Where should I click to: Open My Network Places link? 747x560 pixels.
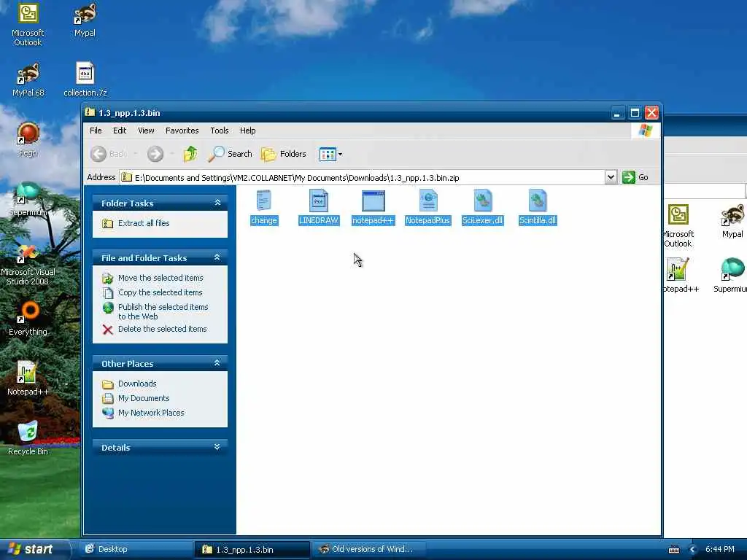[x=151, y=413]
